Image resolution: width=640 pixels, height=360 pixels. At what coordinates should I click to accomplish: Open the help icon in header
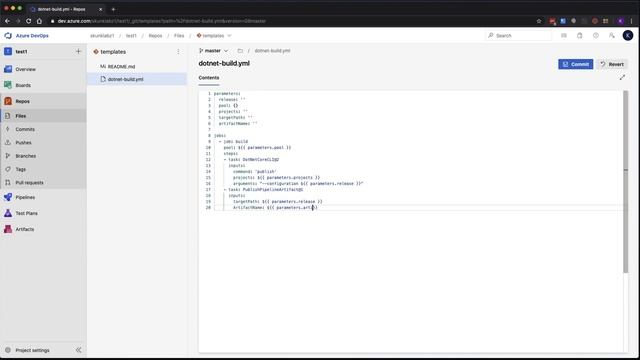596,36
